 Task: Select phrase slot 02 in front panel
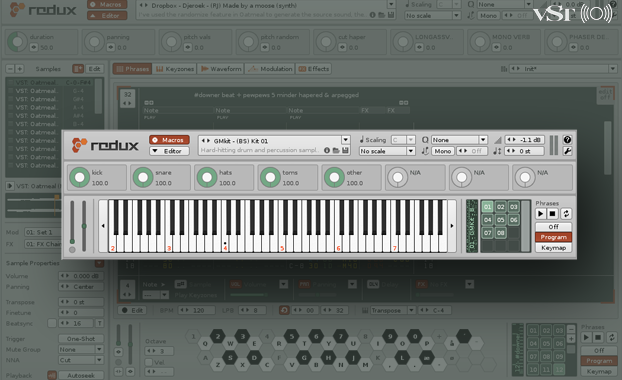tap(501, 207)
